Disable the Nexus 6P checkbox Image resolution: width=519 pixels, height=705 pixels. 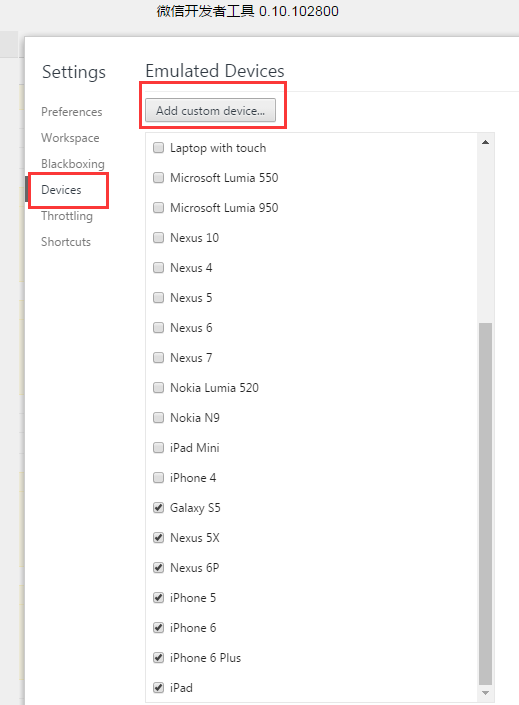pyautogui.click(x=158, y=567)
